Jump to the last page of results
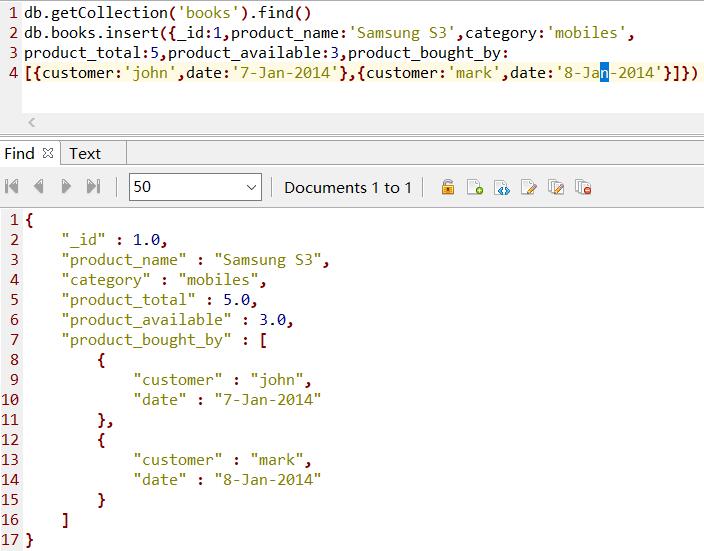 [x=93, y=186]
